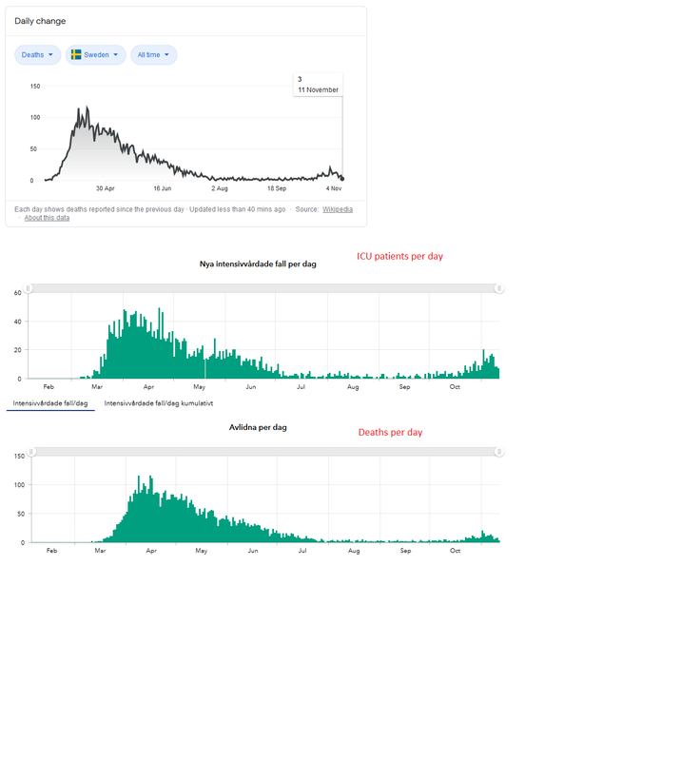Image resolution: width=700 pixels, height=761 pixels.
Task: Click the '4 Nov' axis label
Action: (334, 188)
